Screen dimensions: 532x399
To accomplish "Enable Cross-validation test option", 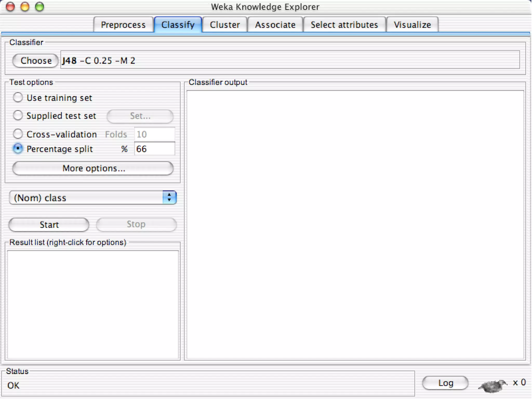I will pyautogui.click(x=18, y=134).
